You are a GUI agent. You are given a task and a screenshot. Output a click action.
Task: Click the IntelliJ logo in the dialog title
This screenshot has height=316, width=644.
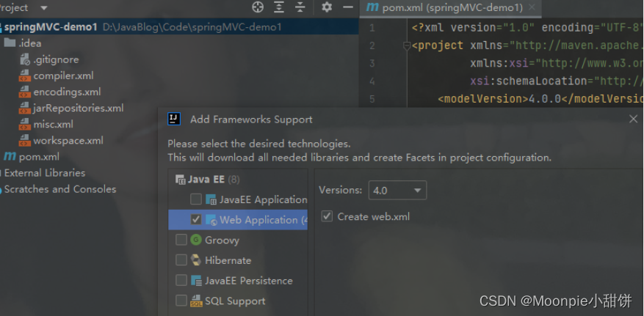(x=174, y=119)
